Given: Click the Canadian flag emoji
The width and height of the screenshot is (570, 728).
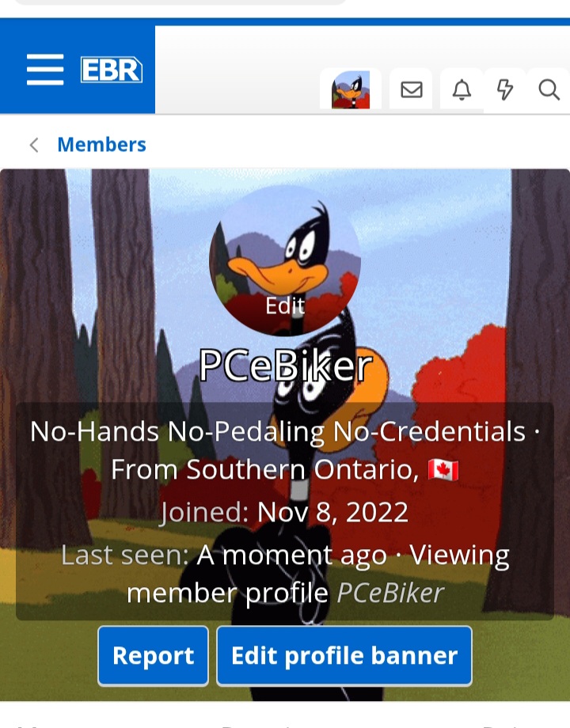Looking at the screenshot, I should click(x=443, y=470).
